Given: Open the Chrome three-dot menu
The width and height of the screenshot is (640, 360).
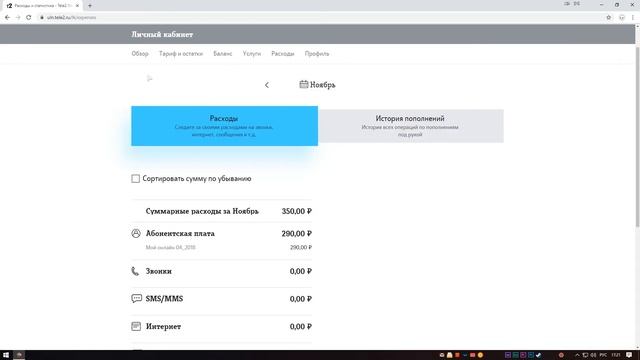Looking at the screenshot, I should click(633, 18).
